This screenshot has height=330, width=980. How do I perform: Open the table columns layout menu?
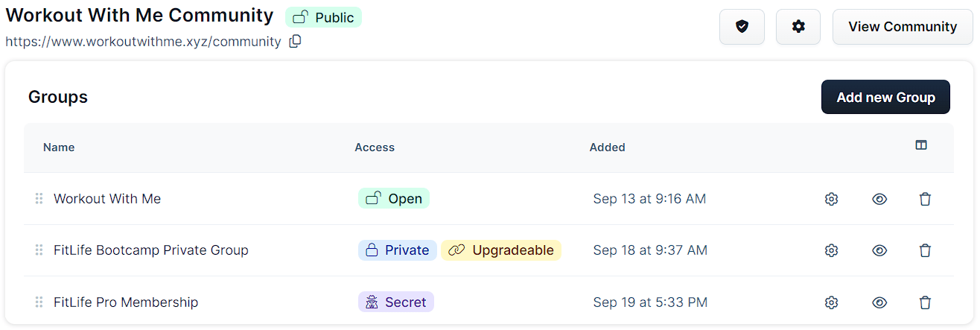point(921,145)
